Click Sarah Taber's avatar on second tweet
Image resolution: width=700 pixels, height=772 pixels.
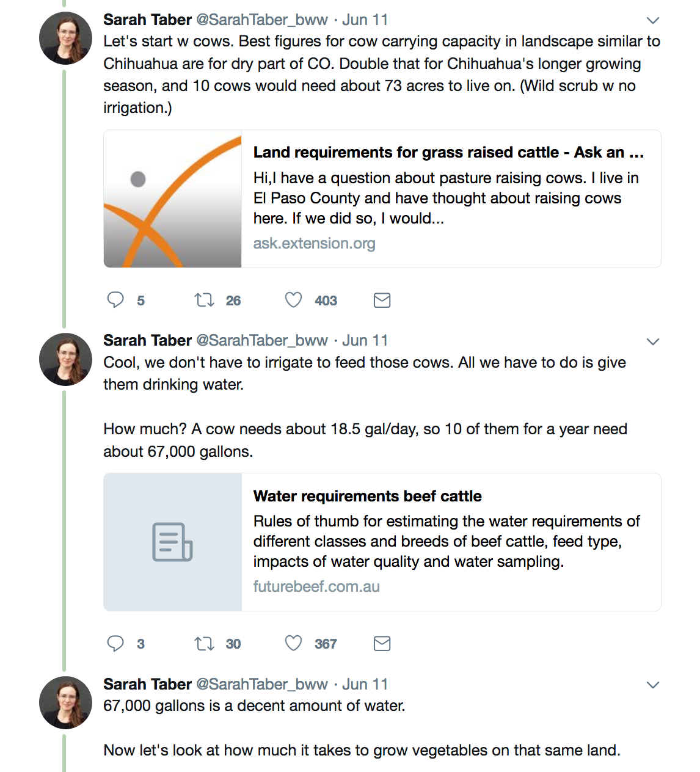point(65,359)
